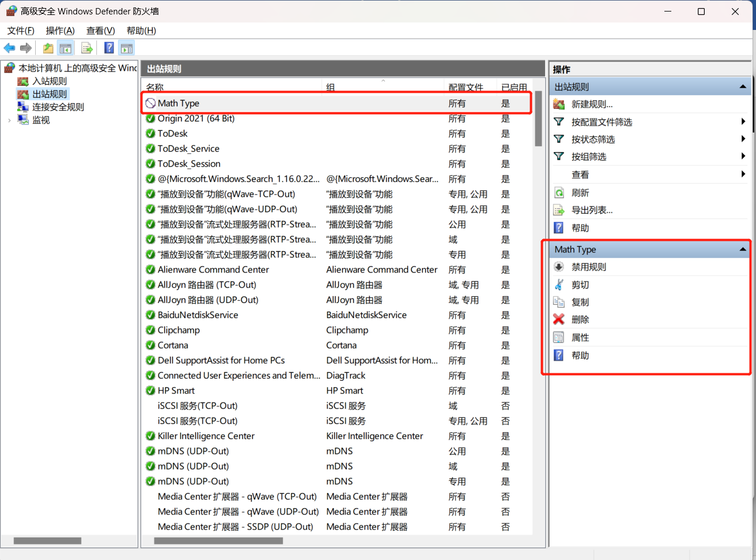The width and height of the screenshot is (756, 560).
Task: Click the 连接安全规则 computers icon
Action: pyautogui.click(x=23, y=107)
